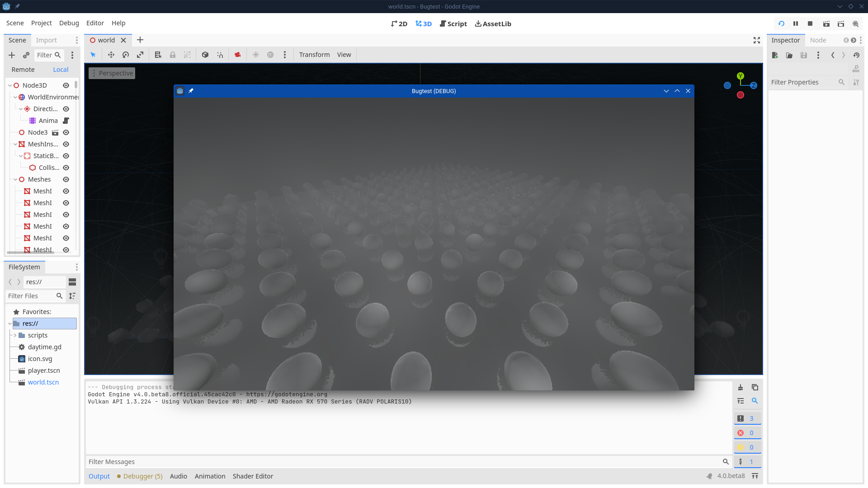
Task: Open the Project menu
Action: pos(42,23)
